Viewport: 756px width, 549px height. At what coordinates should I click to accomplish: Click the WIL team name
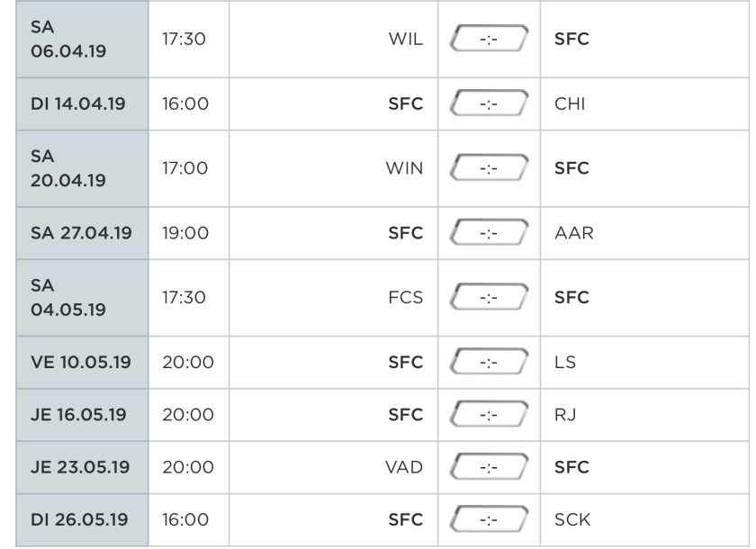point(405,40)
